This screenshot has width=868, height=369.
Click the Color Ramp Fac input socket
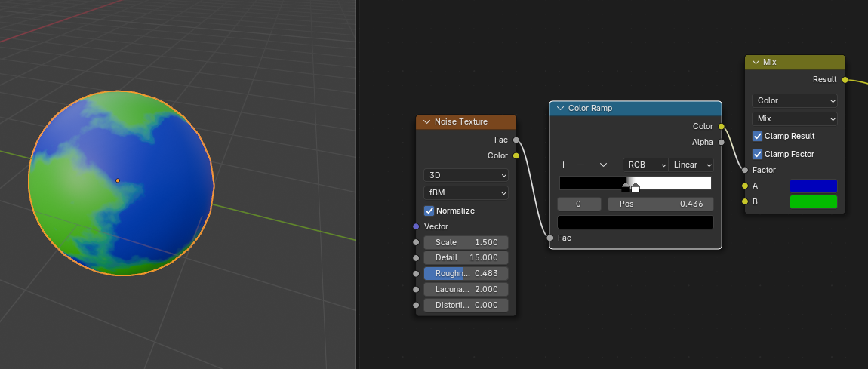(549, 238)
